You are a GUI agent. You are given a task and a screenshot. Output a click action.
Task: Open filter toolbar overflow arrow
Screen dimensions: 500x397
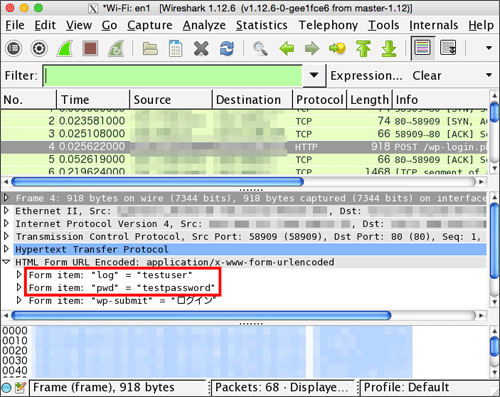click(x=489, y=75)
